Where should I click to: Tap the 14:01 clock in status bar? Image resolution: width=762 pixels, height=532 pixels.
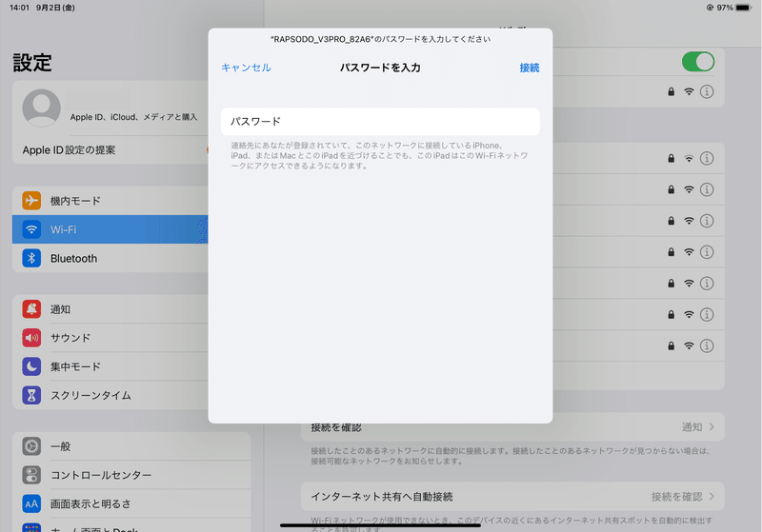tap(19, 8)
